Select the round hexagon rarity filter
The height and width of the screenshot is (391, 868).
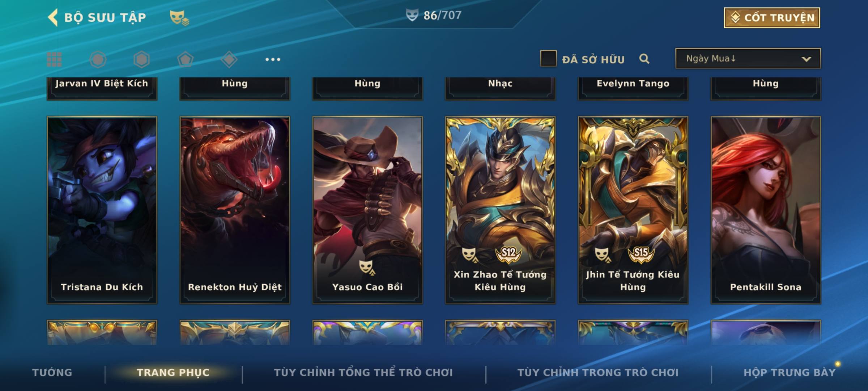98,59
